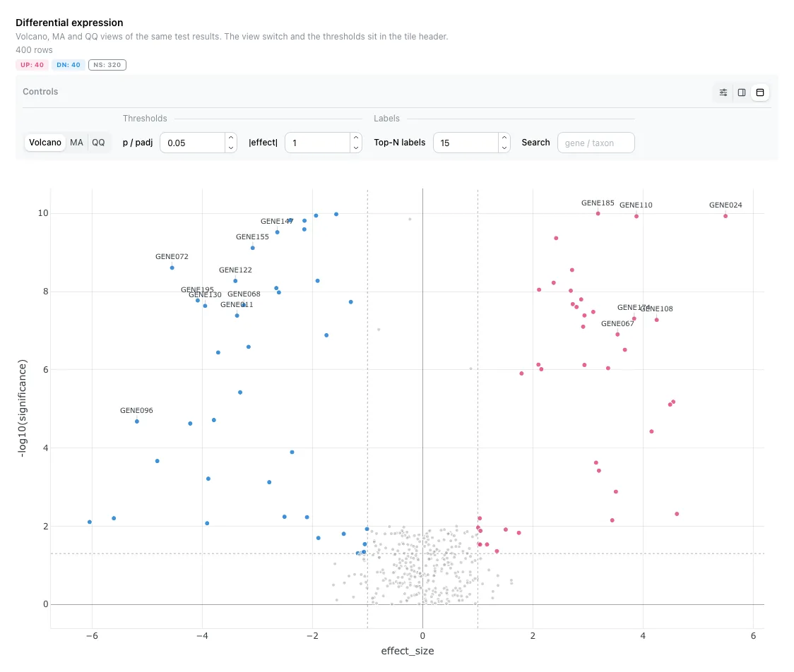Click the UP: 40 badge
The height and width of the screenshot is (672, 794).
pos(32,65)
